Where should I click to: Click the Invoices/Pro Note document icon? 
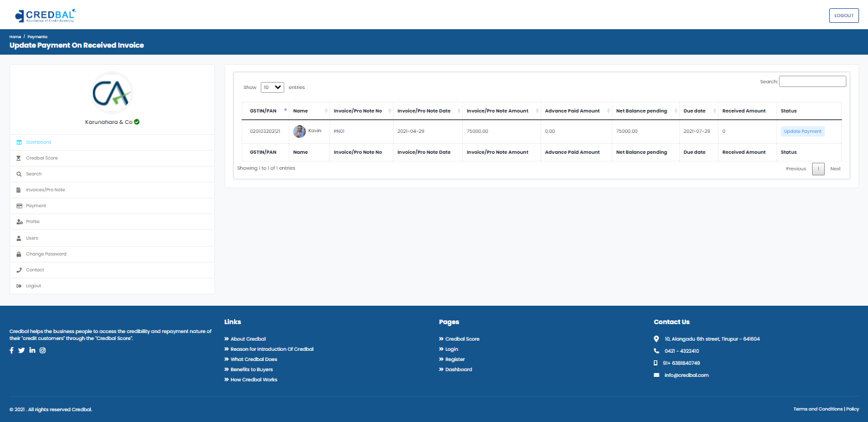coord(19,190)
